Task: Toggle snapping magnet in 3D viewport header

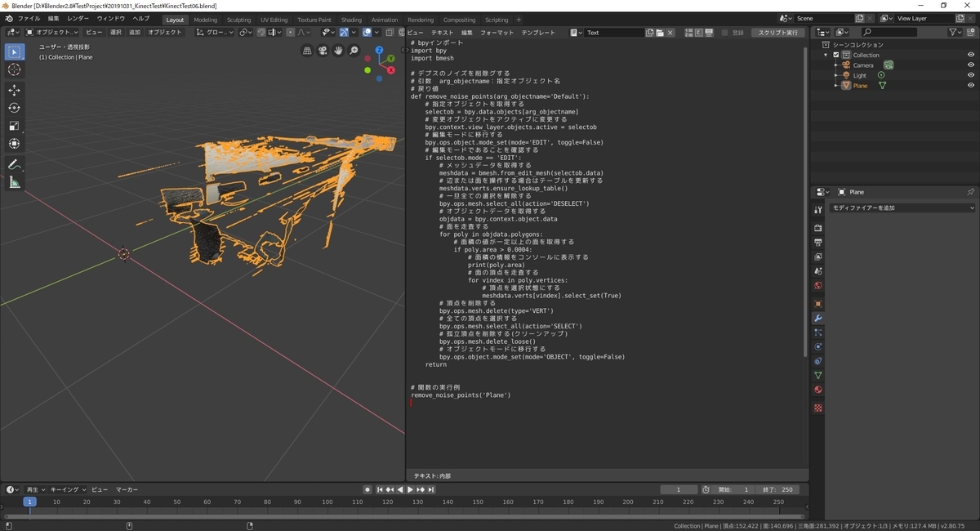Action: pyautogui.click(x=261, y=33)
